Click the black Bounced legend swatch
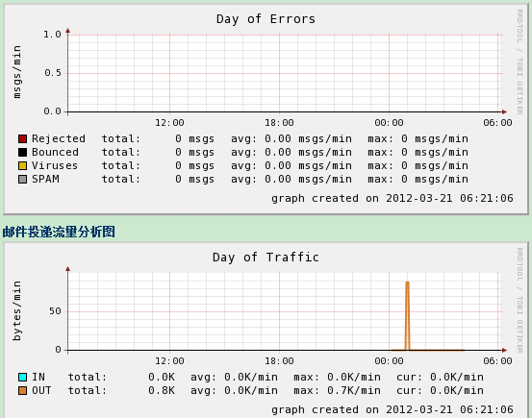Screen dimensions: 532x418 tap(22, 152)
